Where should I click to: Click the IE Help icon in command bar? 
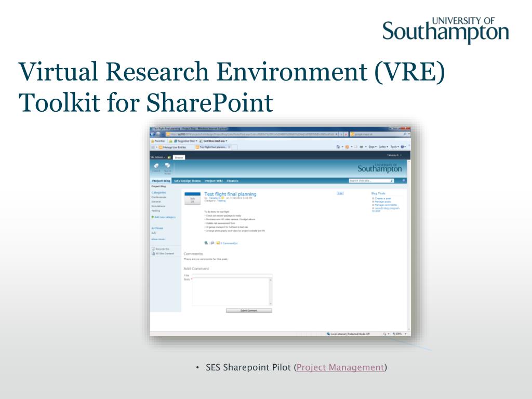tap(403, 147)
